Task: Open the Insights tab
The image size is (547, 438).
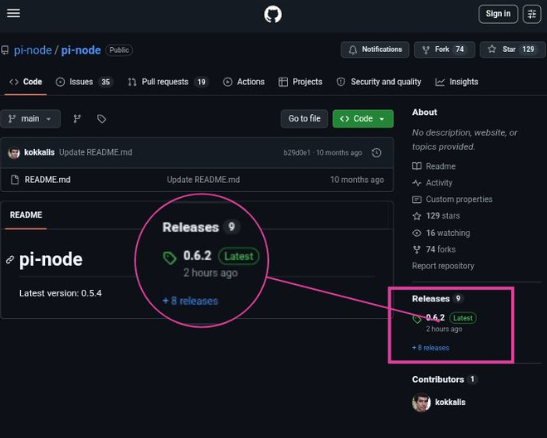Action: click(x=457, y=82)
